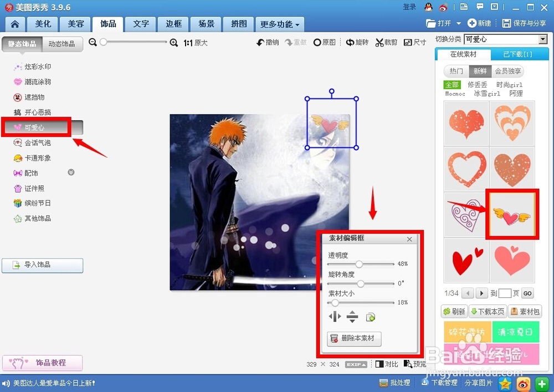The image size is (554, 392).
Task: Click 1:1 原大 button
Action: 196,43
